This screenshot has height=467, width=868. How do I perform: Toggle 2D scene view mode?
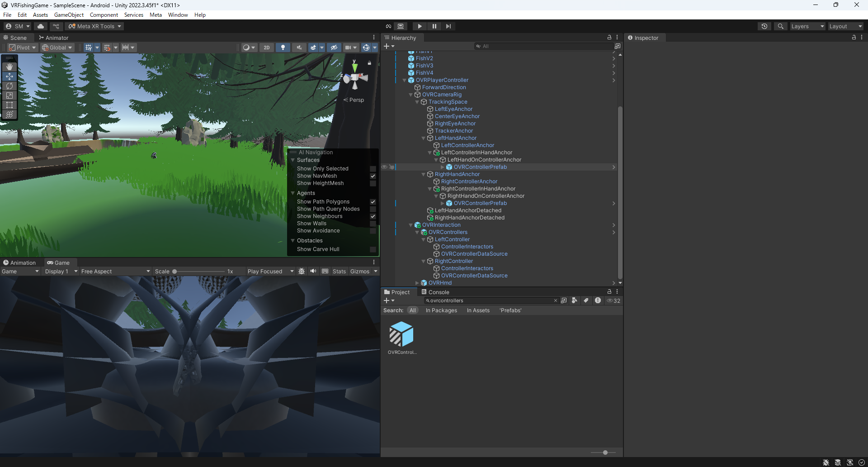[267, 48]
